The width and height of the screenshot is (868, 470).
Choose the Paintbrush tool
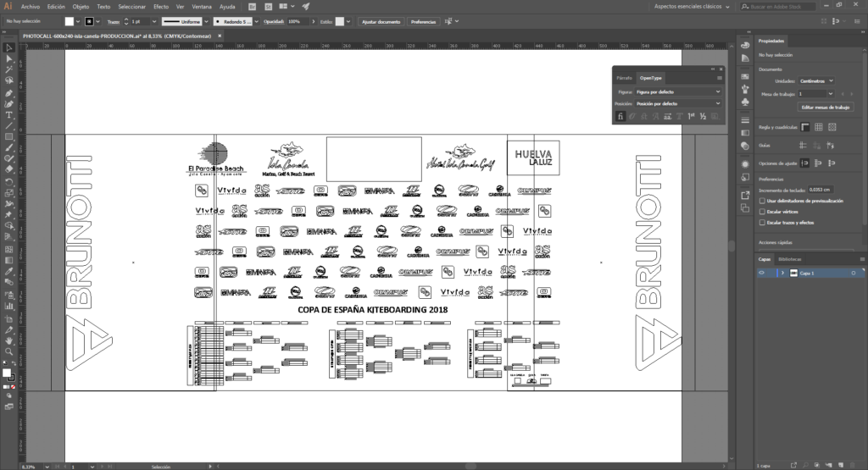[8, 148]
